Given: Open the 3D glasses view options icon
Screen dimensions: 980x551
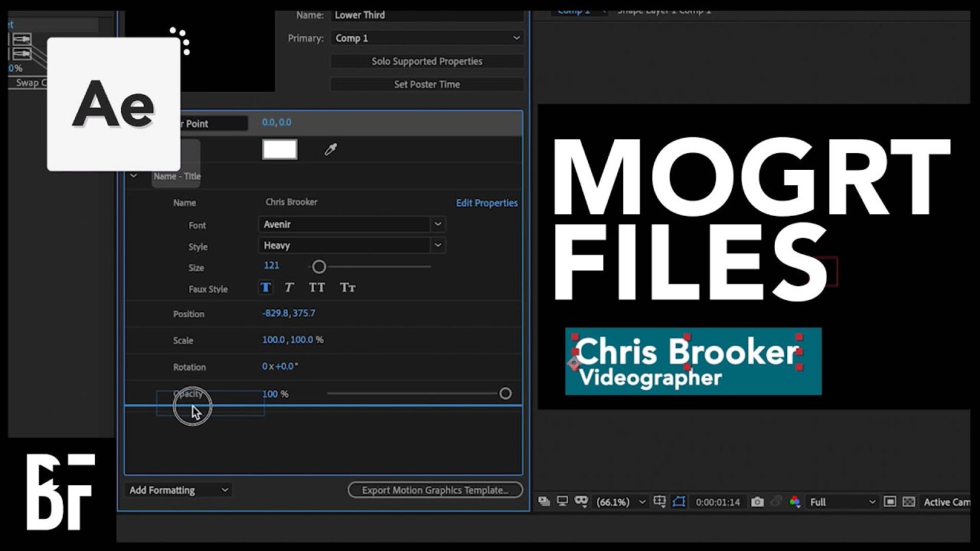Looking at the screenshot, I should (581, 502).
